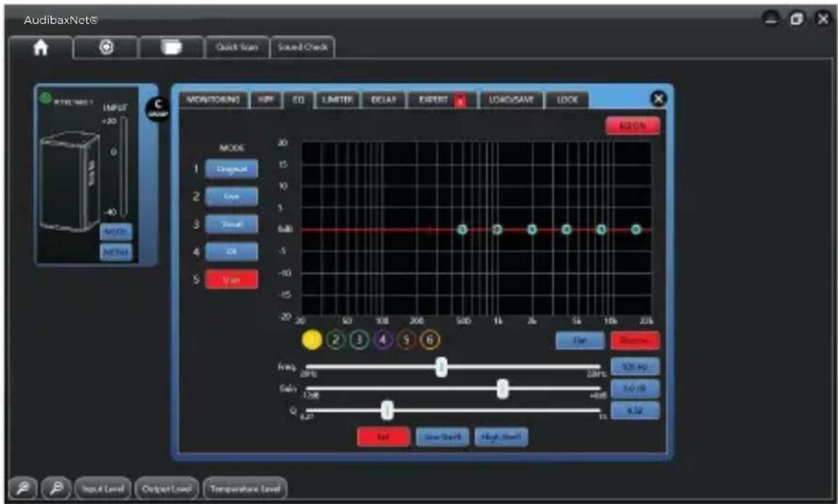The width and height of the screenshot is (838, 504).
Task: Select EQ band 5 circle
Action: click(x=406, y=340)
